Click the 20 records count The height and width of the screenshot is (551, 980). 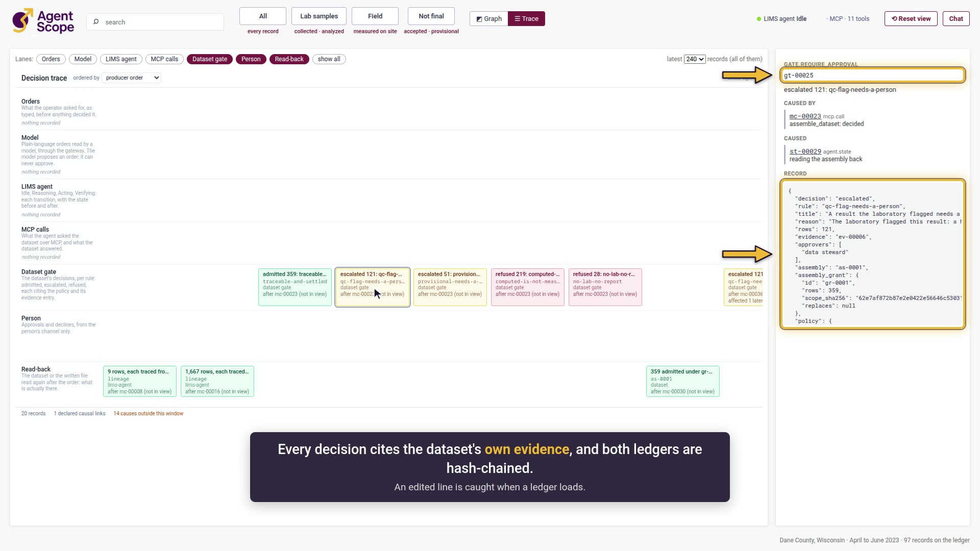(33, 414)
